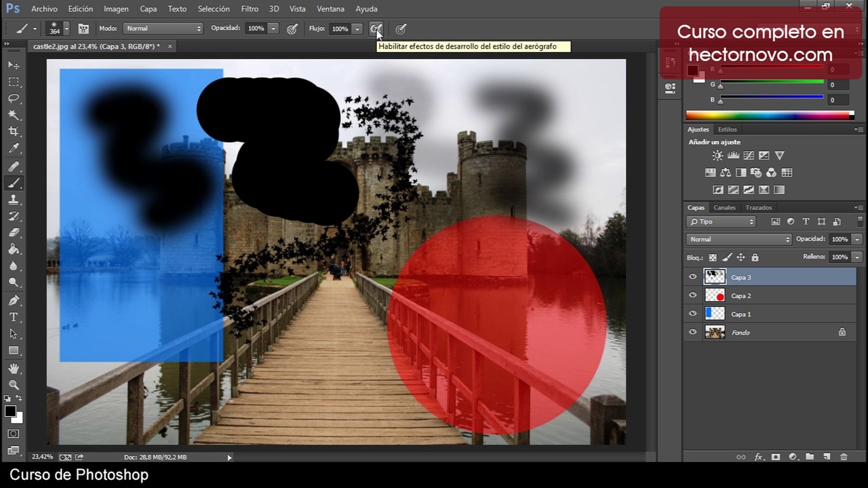Select the Brush tool in toolbox

point(14,183)
